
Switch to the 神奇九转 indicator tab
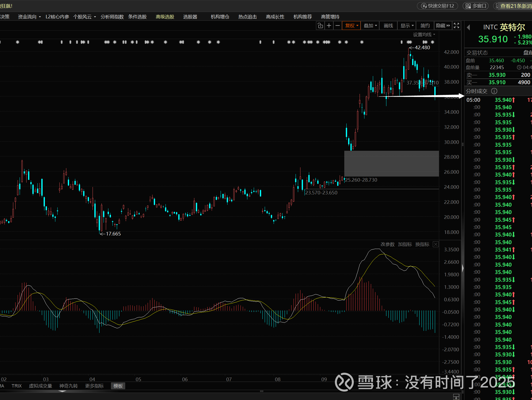[x=68, y=386]
